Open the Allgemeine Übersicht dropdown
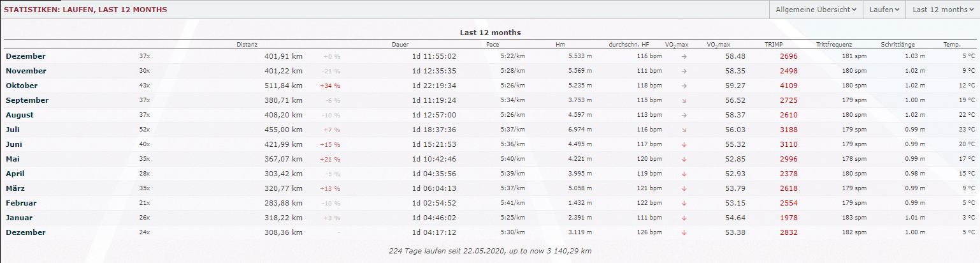Image resolution: width=980 pixels, height=263 pixels. (x=816, y=10)
